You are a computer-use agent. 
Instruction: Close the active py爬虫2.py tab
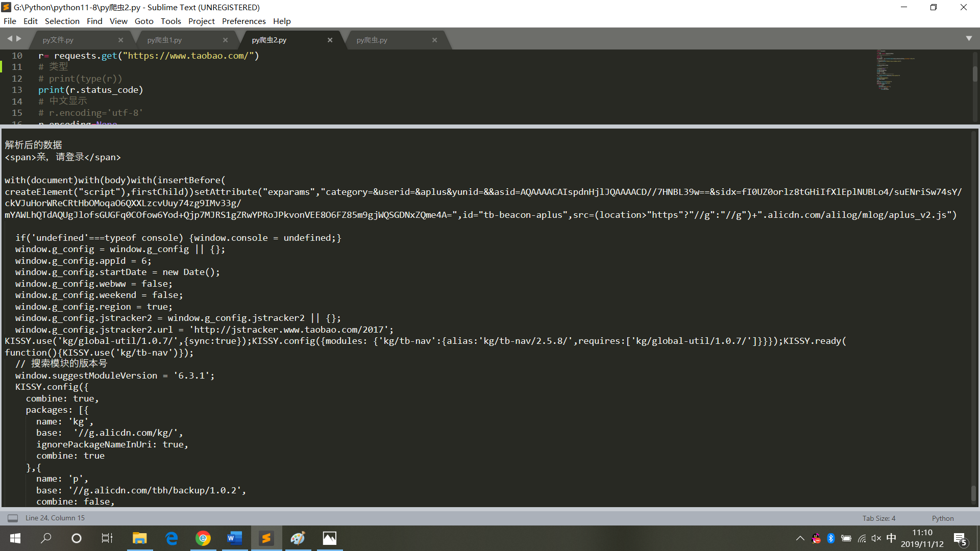tap(330, 40)
